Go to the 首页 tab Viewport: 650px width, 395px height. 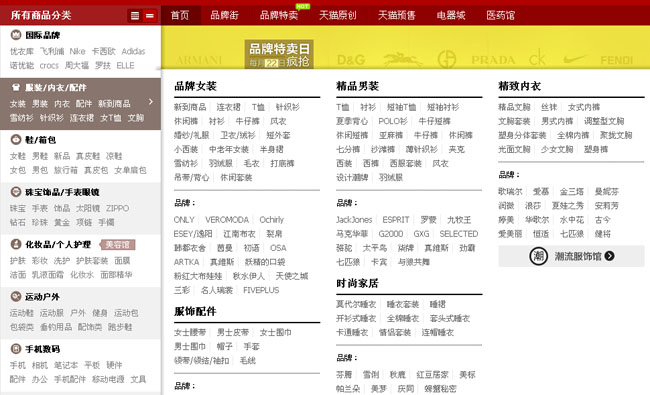pyautogui.click(x=180, y=16)
